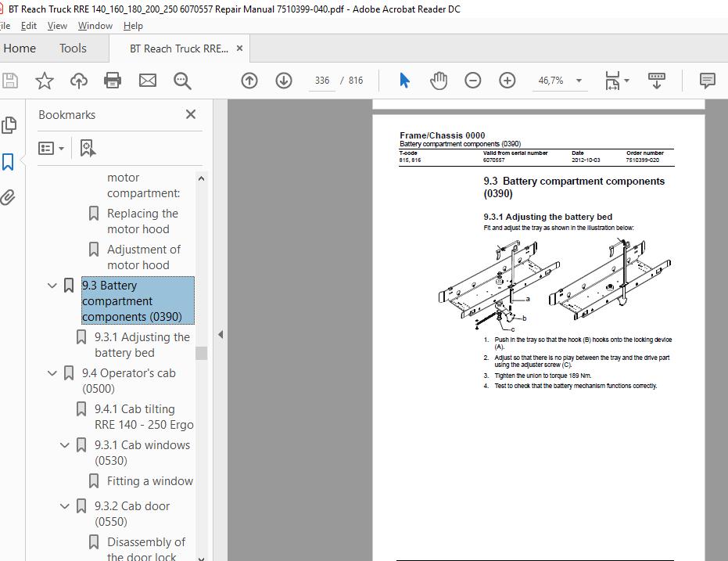
Task: Open bookmark Adjustment of motor hood
Action: [x=143, y=257]
